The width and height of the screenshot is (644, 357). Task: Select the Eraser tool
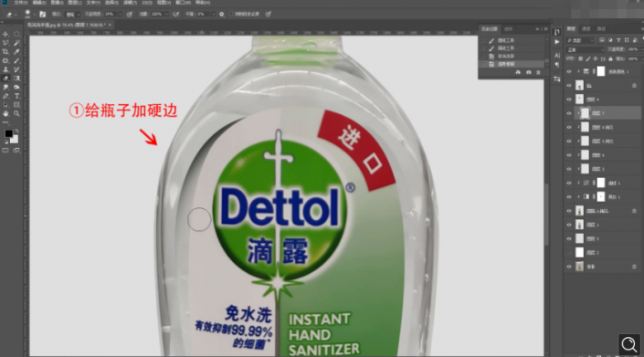pyautogui.click(x=5, y=79)
